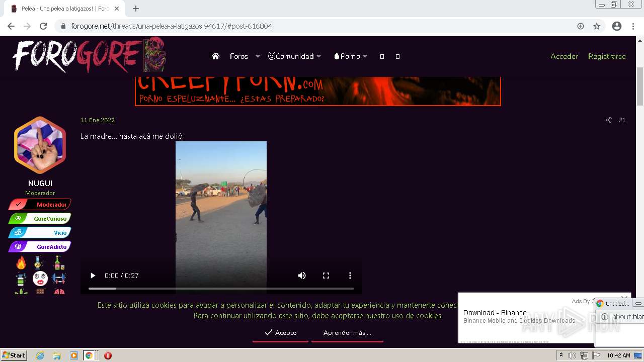
Task: Mute the video with the speaker button
Action: click(x=302, y=276)
